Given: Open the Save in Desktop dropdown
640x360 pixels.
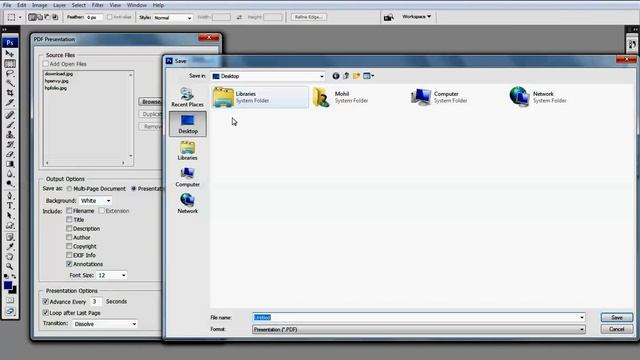Looking at the screenshot, I should (x=268, y=76).
